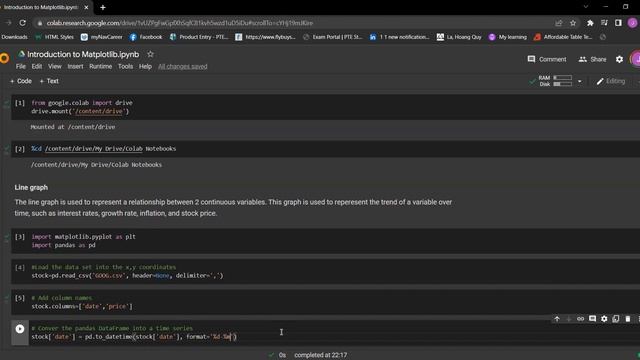Select the import matplotlib cell [3]
This screenshot has width=640, height=360.
coord(325,241)
